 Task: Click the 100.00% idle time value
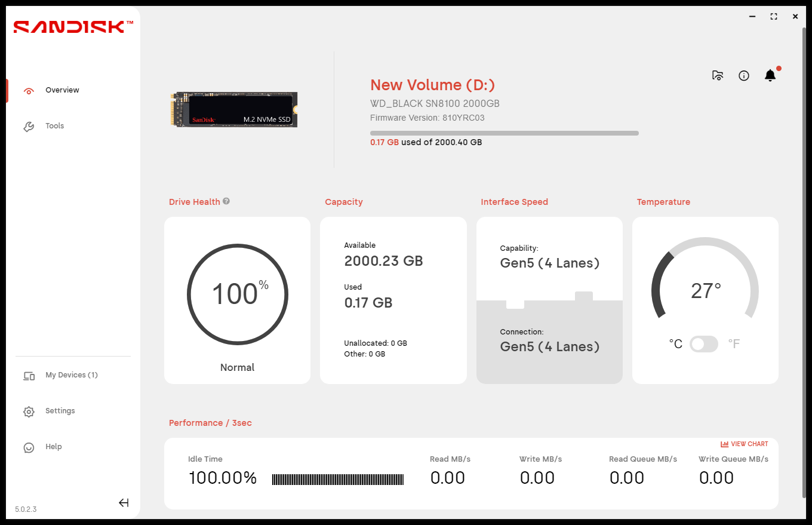(x=223, y=478)
